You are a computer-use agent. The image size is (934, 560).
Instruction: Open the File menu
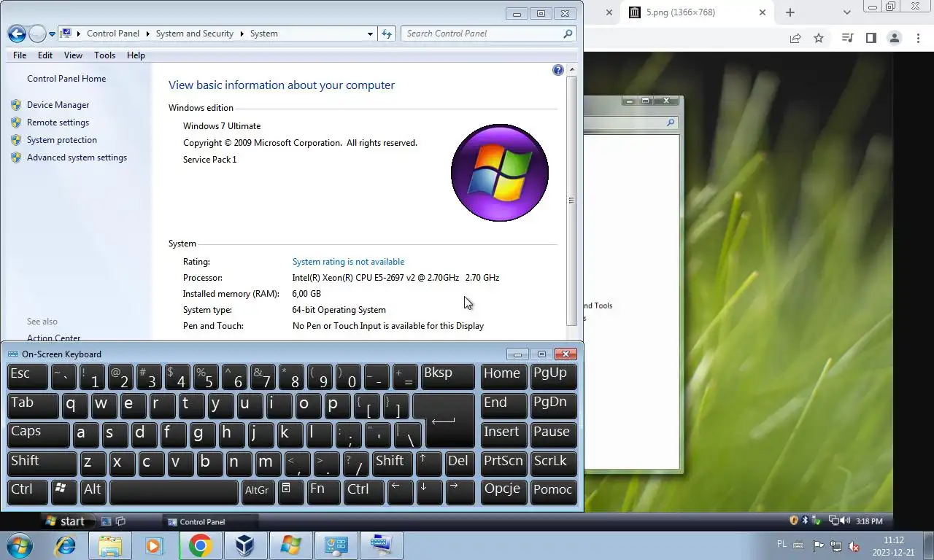[20, 55]
